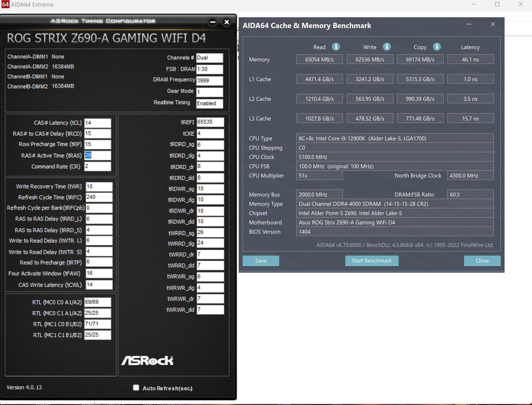Click the DRAM:FSB Ratio value 60:3

[470, 195]
